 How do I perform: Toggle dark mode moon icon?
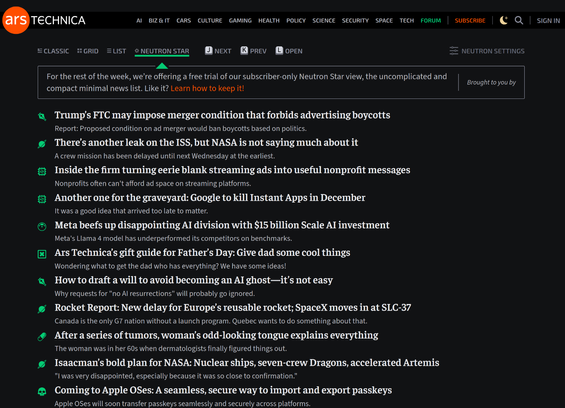504,20
